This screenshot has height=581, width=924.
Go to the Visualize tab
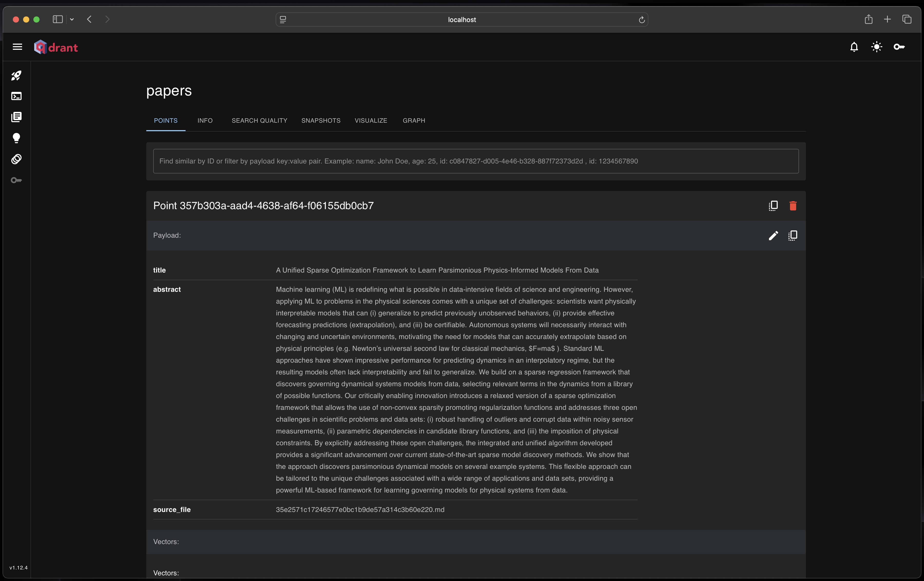click(x=371, y=121)
